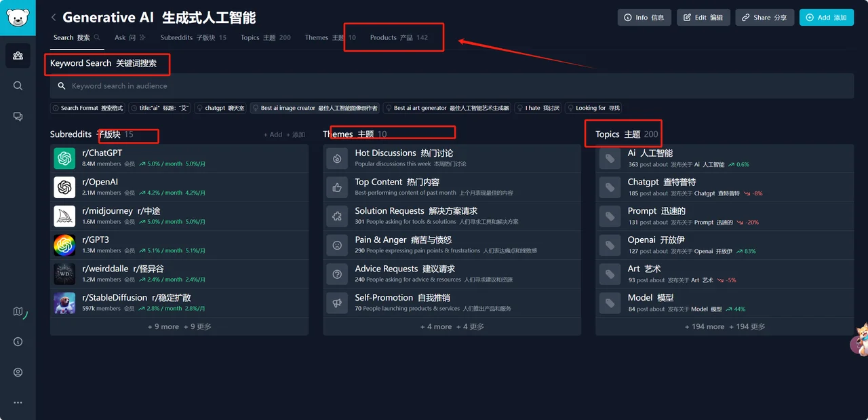
Task: Expand + 194 more topics
Action: (x=724, y=326)
